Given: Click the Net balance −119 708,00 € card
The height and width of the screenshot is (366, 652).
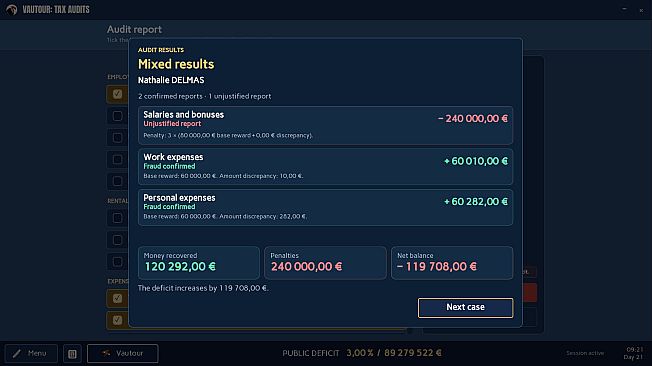Looking at the screenshot, I should (x=452, y=262).
